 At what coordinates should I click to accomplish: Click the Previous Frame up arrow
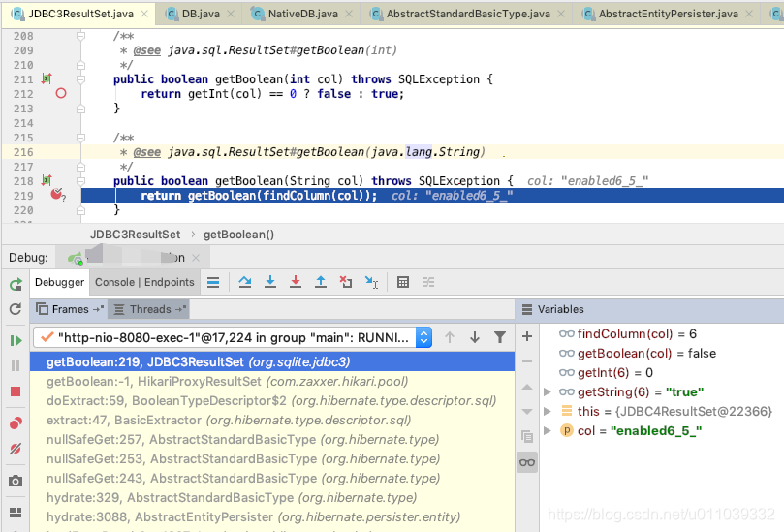click(x=450, y=337)
